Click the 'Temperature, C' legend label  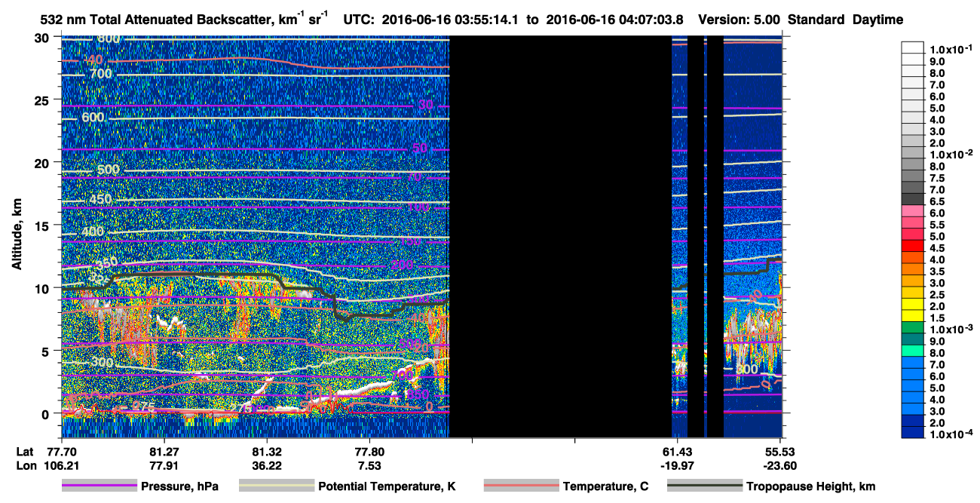(x=605, y=487)
